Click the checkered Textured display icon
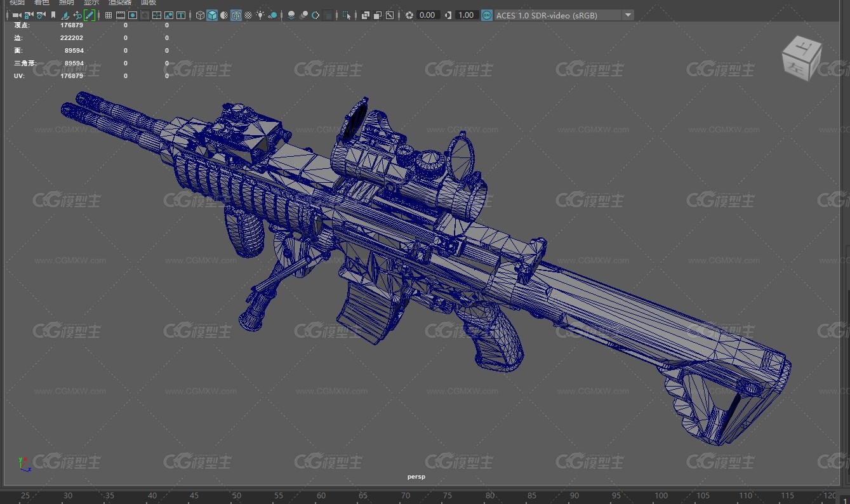Image resolution: width=850 pixels, height=504 pixels. [248, 15]
